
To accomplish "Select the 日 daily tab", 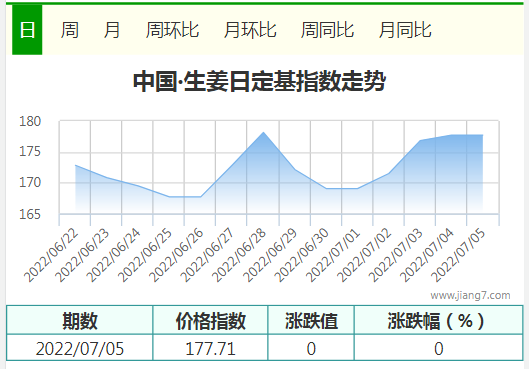I will pos(27,30).
